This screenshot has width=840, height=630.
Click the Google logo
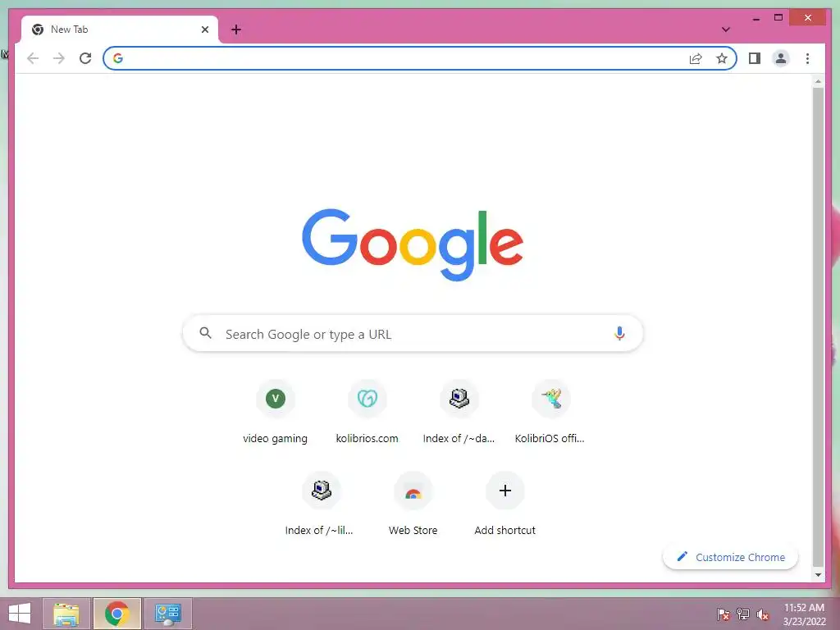pyautogui.click(x=413, y=244)
